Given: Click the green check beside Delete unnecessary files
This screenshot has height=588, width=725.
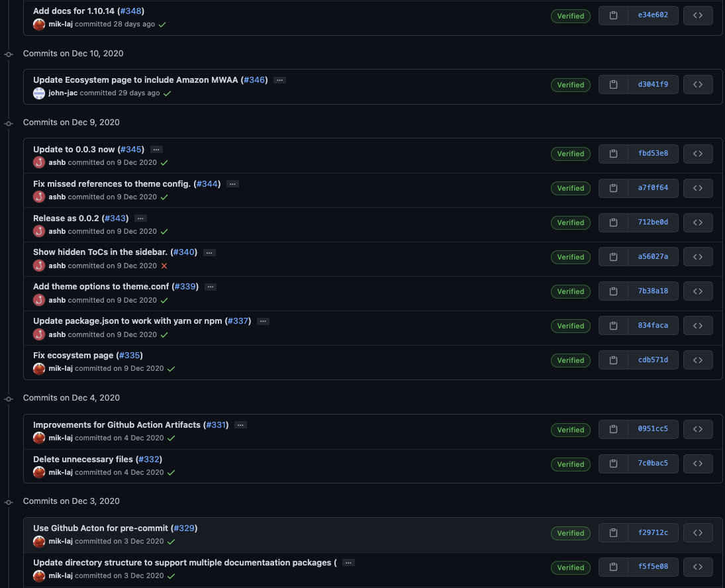Looking at the screenshot, I should click(x=171, y=472).
